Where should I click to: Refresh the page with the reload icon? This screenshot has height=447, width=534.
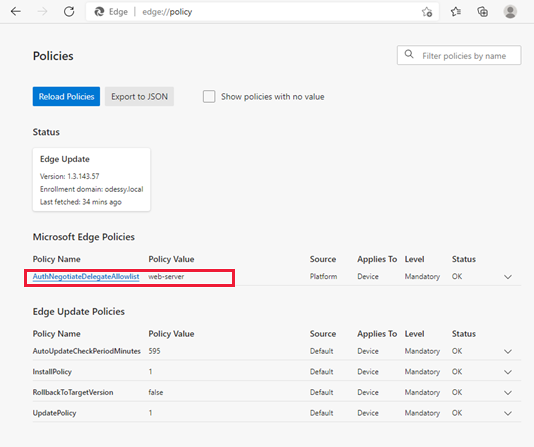[69, 12]
